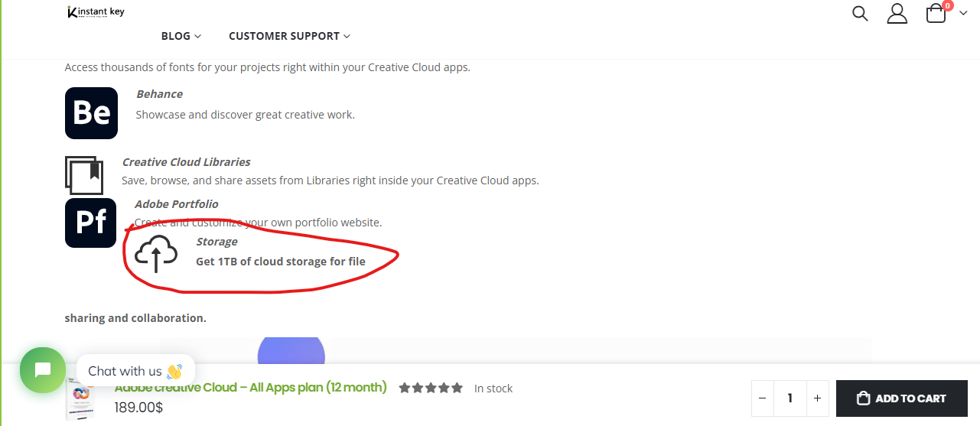Click the Chat with us bubble
Image resolution: width=980 pixels, height=426 pixels.
pyautogui.click(x=135, y=371)
